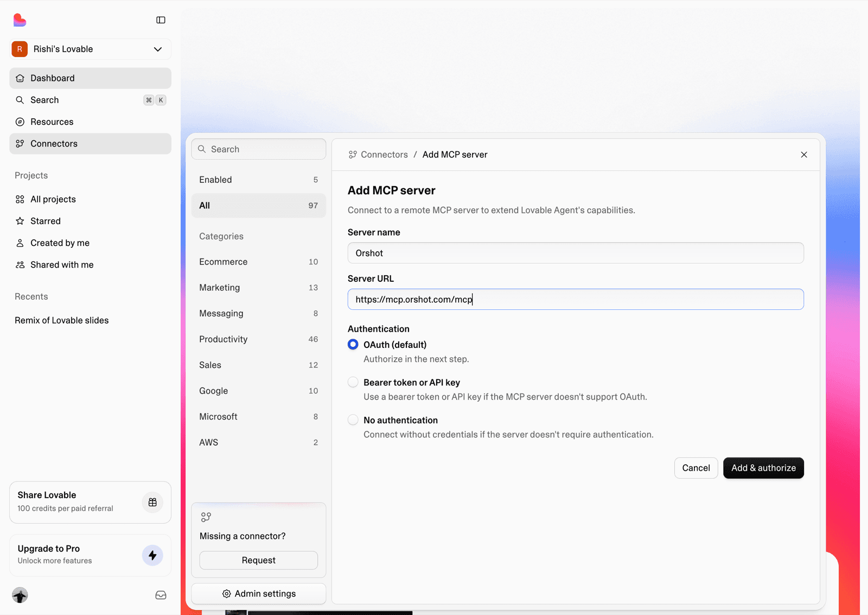
Task: Show projects Created by me
Action: pos(90,243)
